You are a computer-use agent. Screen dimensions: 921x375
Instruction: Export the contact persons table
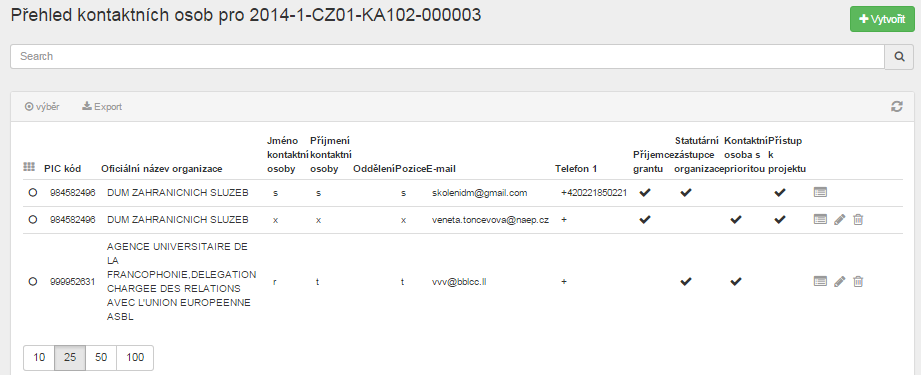pyautogui.click(x=102, y=106)
